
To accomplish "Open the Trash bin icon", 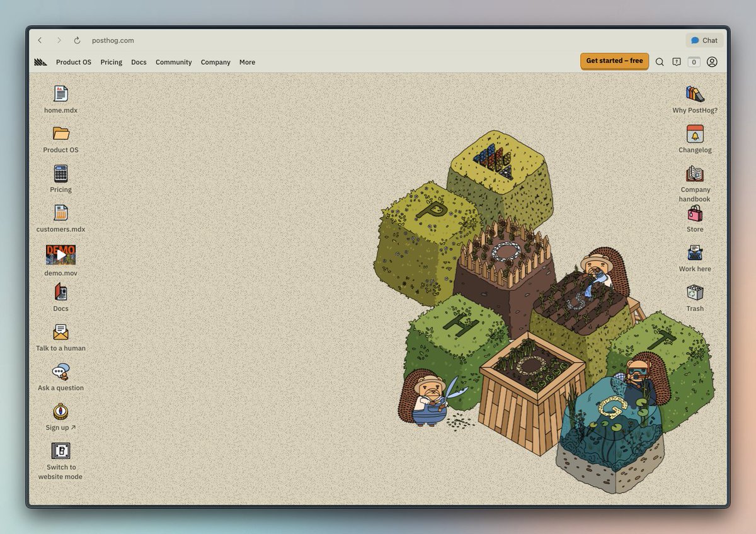I will [x=695, y=292].
